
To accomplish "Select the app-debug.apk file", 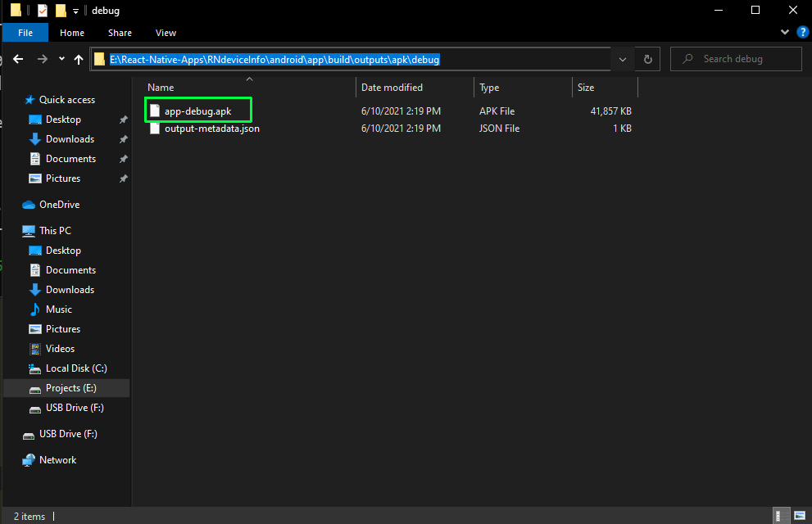I will pos(198,111).
